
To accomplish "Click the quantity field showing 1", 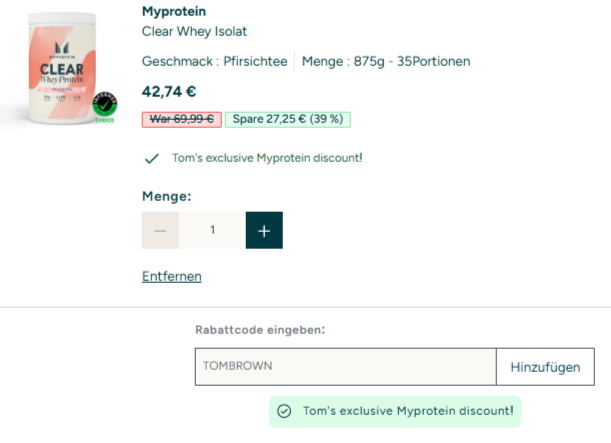I will 212,230.
